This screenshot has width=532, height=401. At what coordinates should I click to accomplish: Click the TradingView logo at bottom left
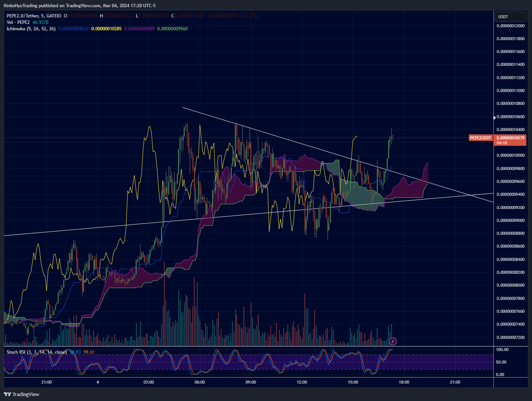pos(22,394)
